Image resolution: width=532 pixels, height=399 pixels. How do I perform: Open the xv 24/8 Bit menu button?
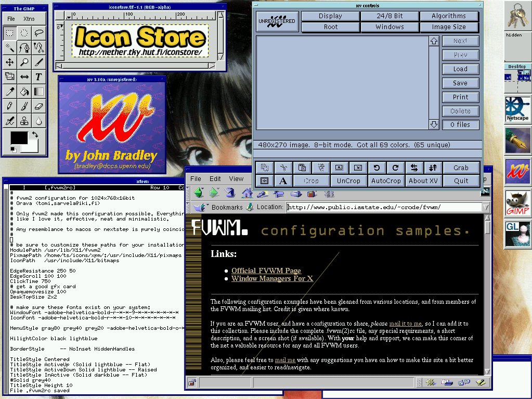point(390,16)
